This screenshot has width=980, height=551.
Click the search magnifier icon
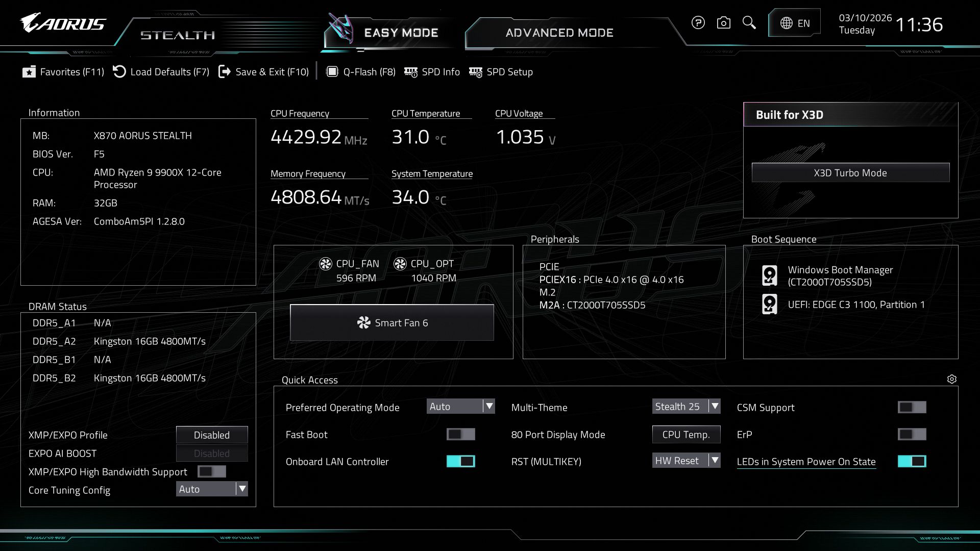coord(749,23)
